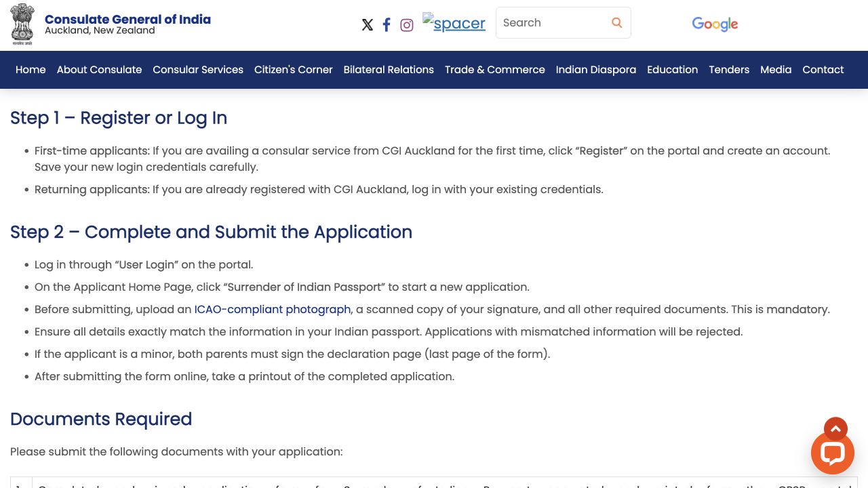The height and width of the screenshot is (488, 868).
Task: Open Consular Services menu
Action: pos(198,70)
